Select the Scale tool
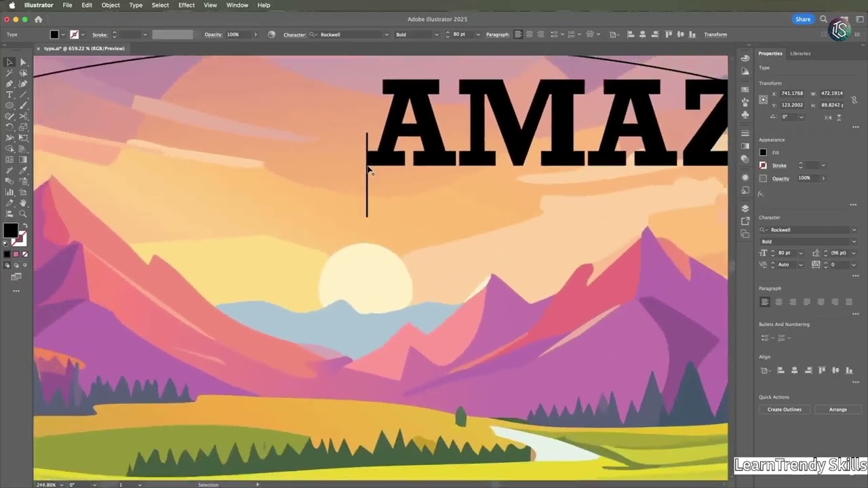 pyautogui.click(x=23, y=127)
